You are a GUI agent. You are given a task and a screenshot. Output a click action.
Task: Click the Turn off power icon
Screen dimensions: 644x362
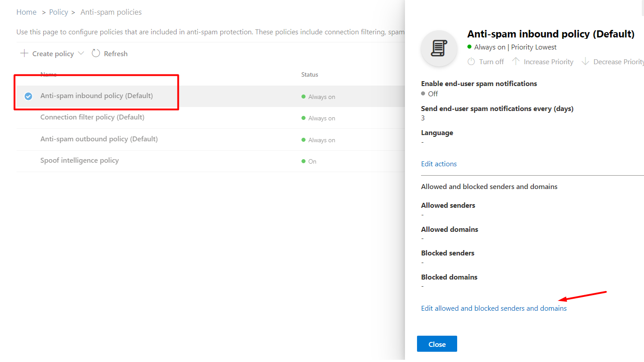[x=471, y=62]
